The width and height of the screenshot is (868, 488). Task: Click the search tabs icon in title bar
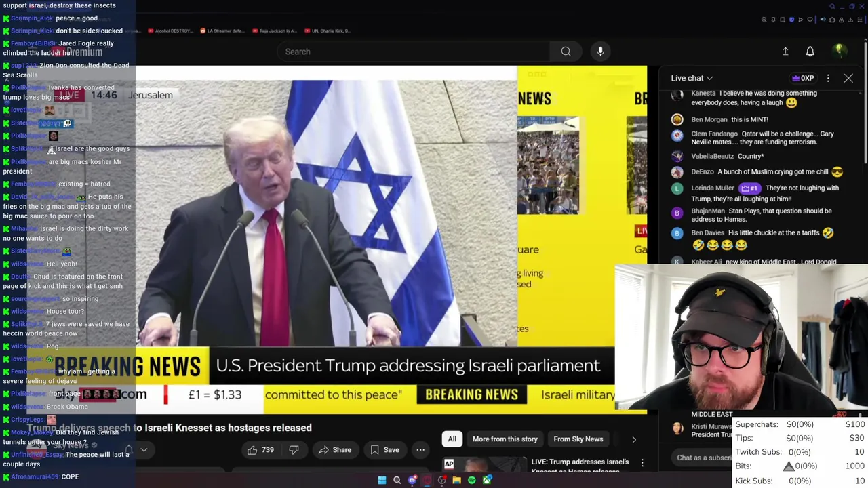pos(832,6)
